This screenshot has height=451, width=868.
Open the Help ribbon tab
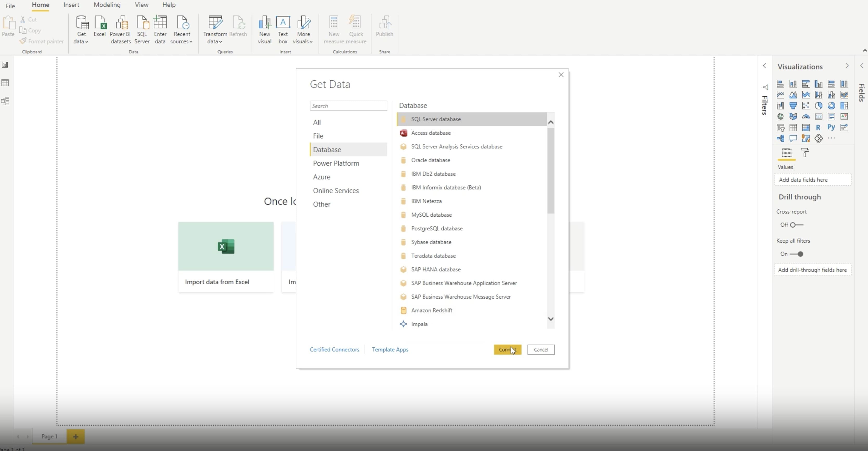tap(169, 5)
